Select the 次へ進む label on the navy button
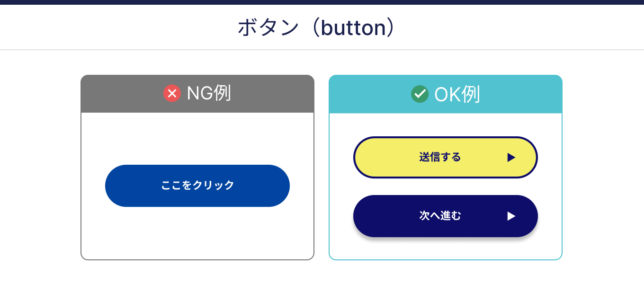Screen dimensions: 644x284 (440, 216)
